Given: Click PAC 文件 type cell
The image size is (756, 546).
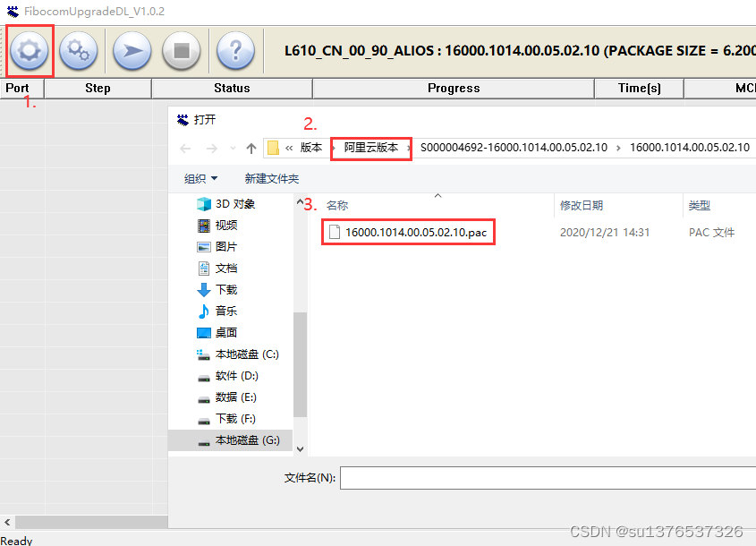Looking at the screenshot, I should coord(711,233).
